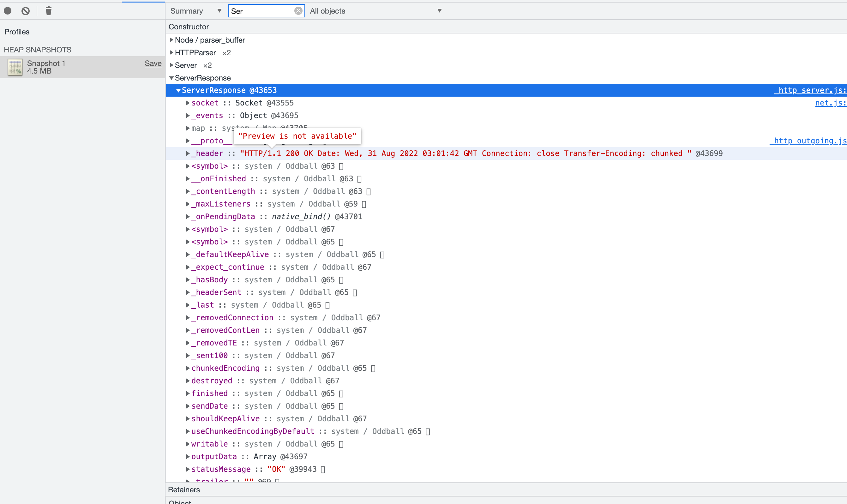Open the Summary view dropdown

click(195, 11)
